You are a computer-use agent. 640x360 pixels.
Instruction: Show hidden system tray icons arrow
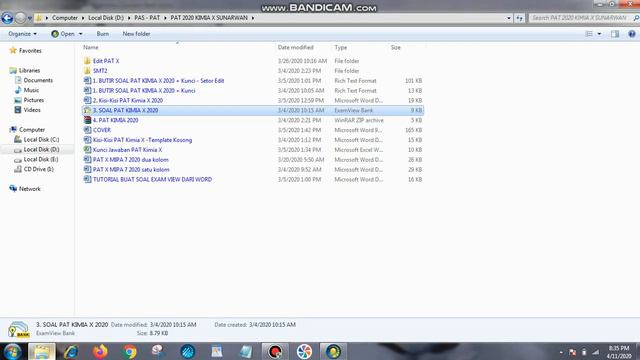coord(561,352)
